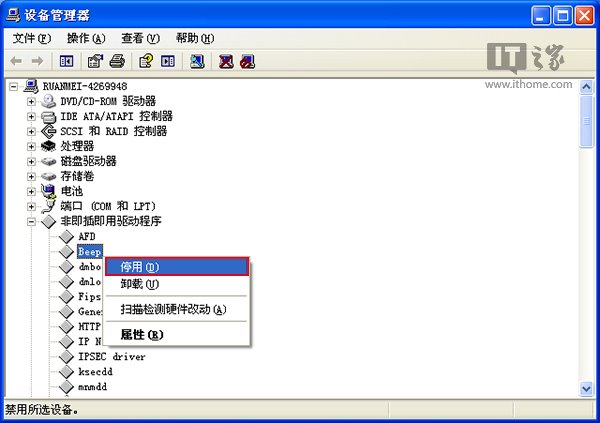600x423 pixels.
Task: Open the 文件(F) menu
Action: point(32,38)
